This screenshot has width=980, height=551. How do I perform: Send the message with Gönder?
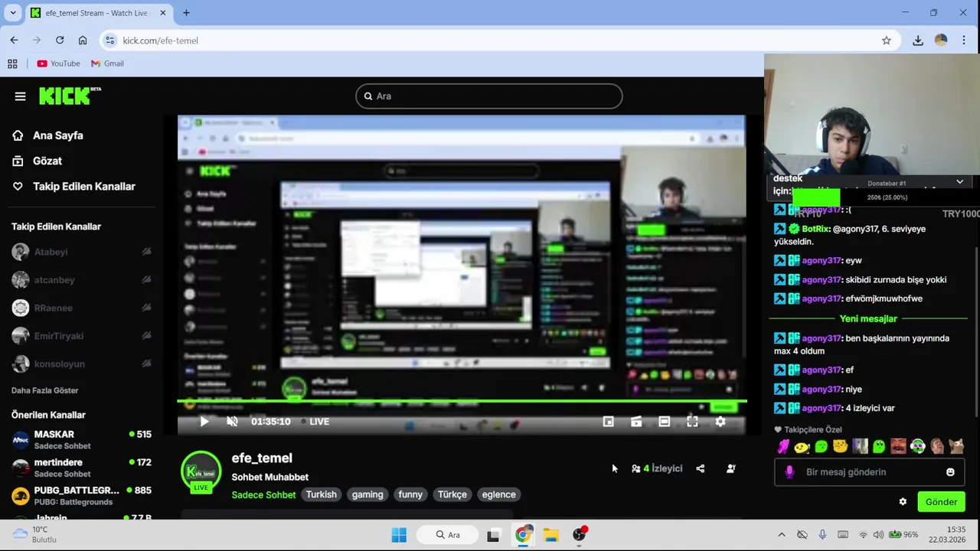941,502
